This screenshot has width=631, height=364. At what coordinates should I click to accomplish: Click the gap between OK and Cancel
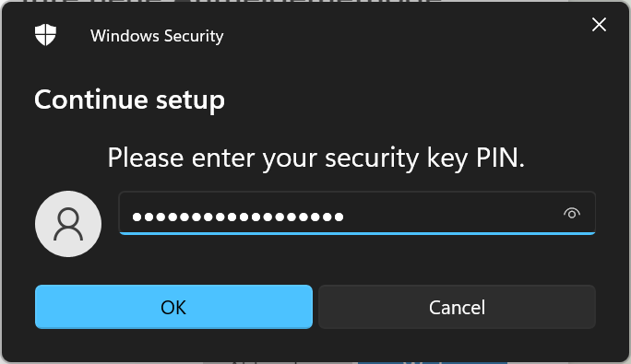[315, 307]
